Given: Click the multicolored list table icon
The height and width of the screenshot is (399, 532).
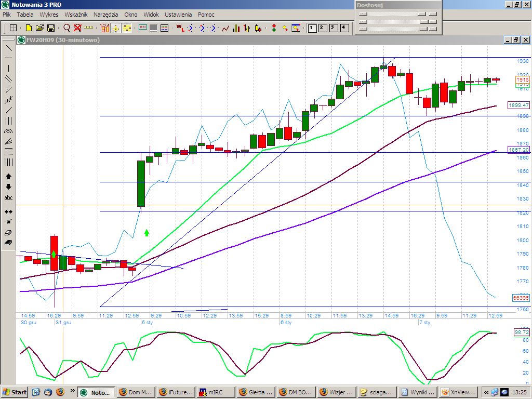Looking at the screenshot, I should 164,28.
